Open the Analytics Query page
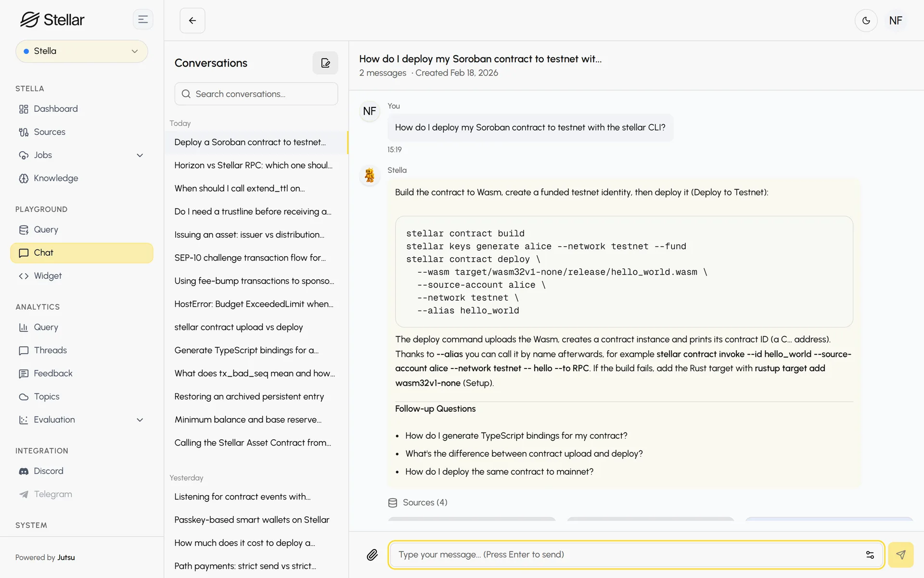 82,328
